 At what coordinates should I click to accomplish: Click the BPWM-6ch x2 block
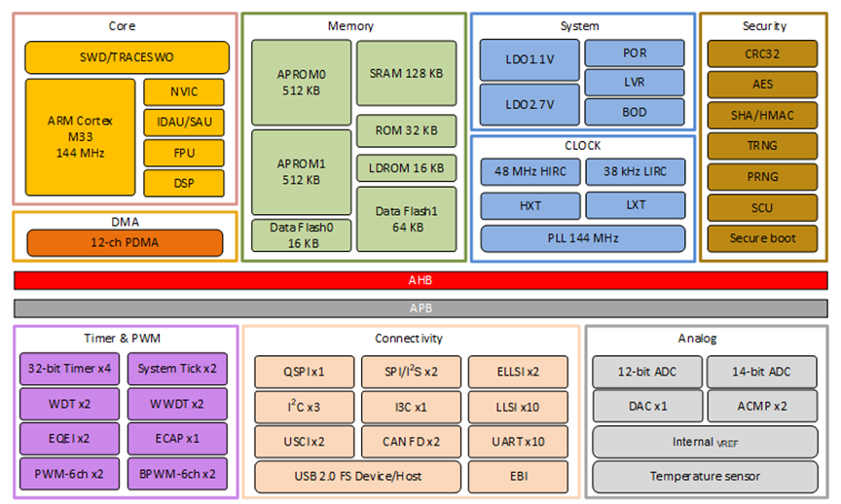(x=176, y=474)
